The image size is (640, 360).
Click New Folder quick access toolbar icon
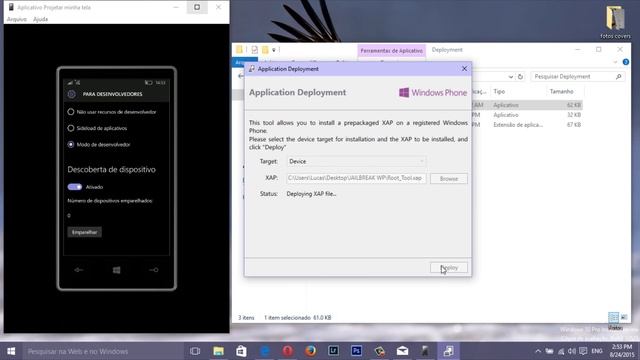265,50
